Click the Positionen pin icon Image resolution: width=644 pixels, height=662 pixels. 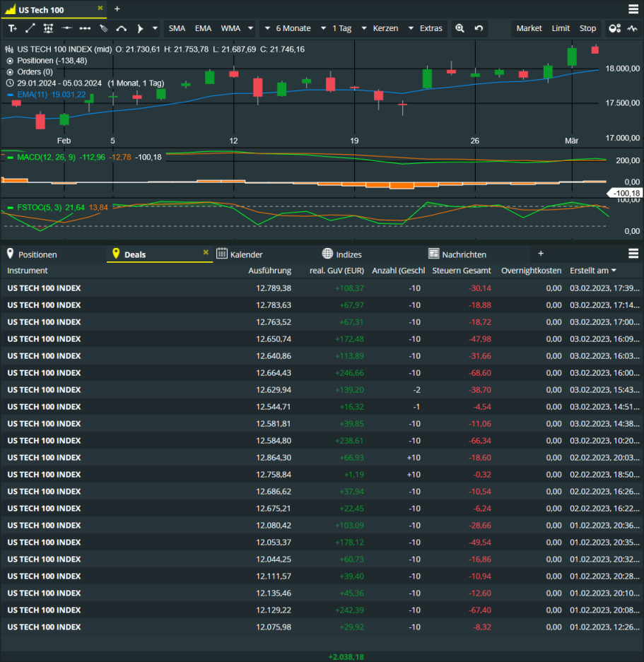point(10,254)
